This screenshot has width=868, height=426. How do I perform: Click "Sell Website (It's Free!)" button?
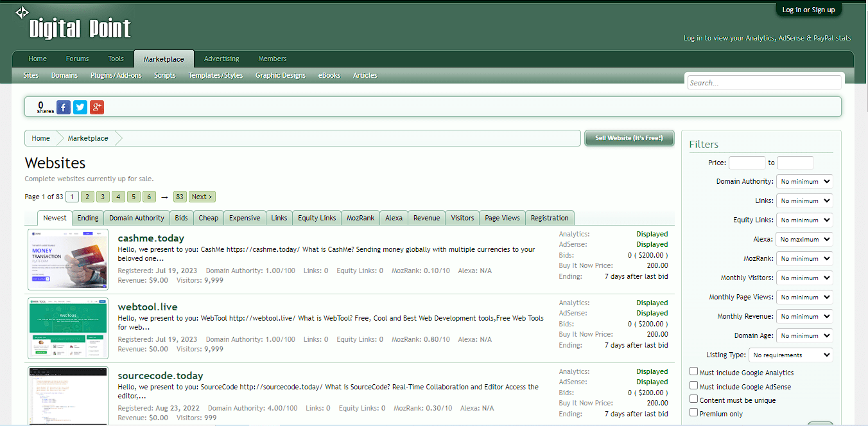click(629, 138)
